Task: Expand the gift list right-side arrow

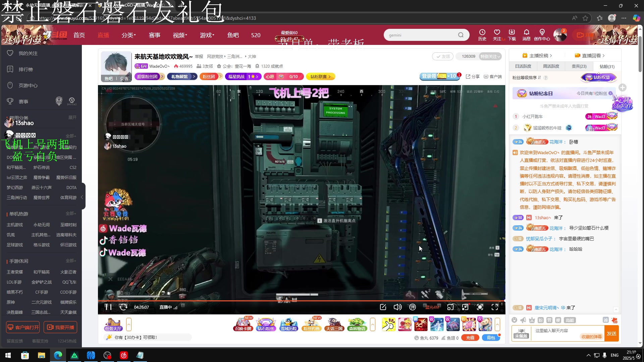Action: 497,324
